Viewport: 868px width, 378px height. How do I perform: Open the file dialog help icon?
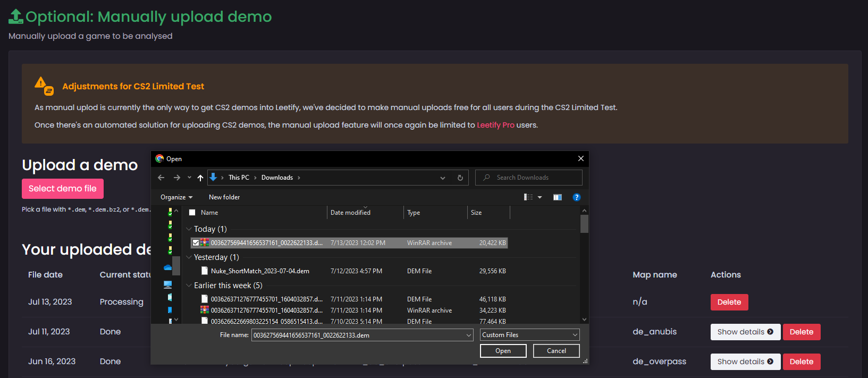click(x=577, y=197)
